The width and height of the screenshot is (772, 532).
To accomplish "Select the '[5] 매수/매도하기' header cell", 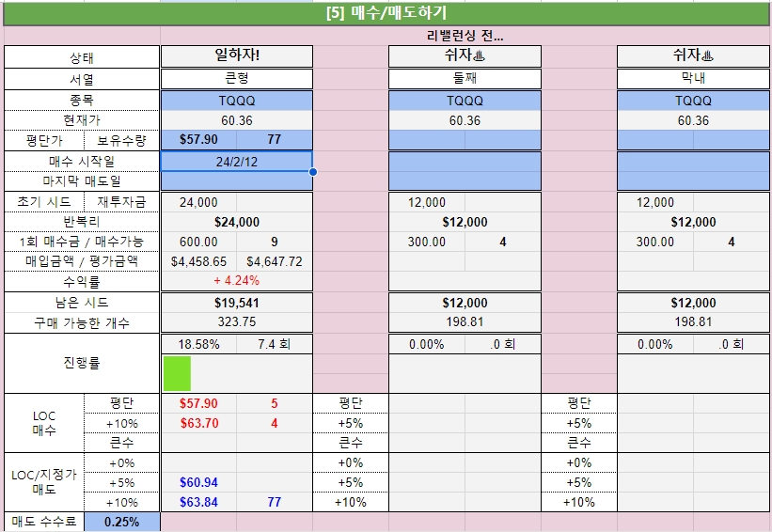I will (386, 13).
